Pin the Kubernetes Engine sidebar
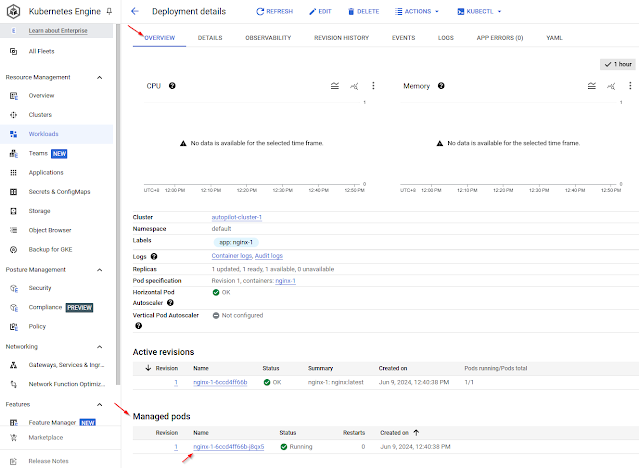 (109, 11)
